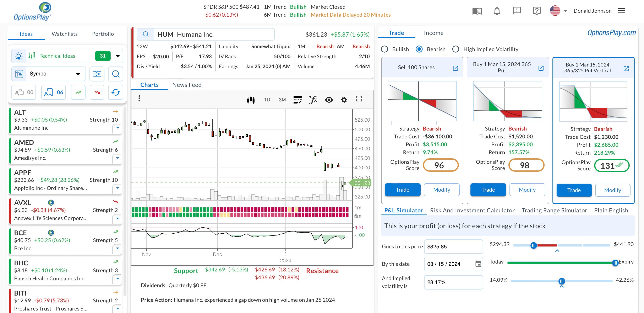Open the feedback chat icon
Screen dimensions: 644x313
pos(517,11)
